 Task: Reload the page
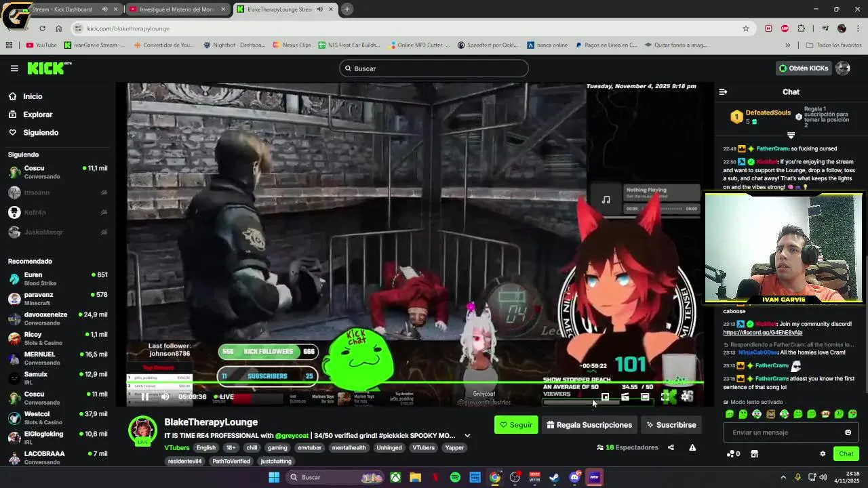click(x=42, y=28)
